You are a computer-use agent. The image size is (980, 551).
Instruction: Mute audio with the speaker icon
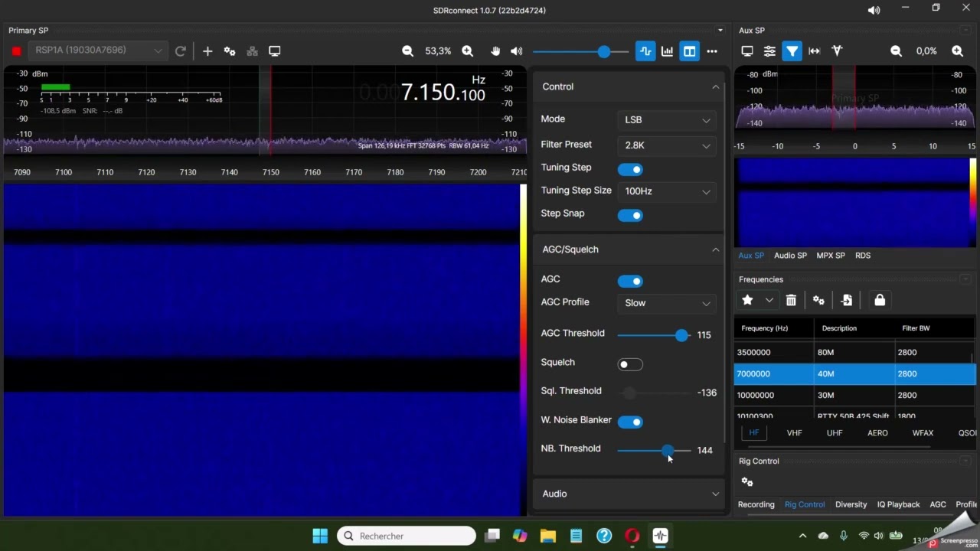click(517, 51)
